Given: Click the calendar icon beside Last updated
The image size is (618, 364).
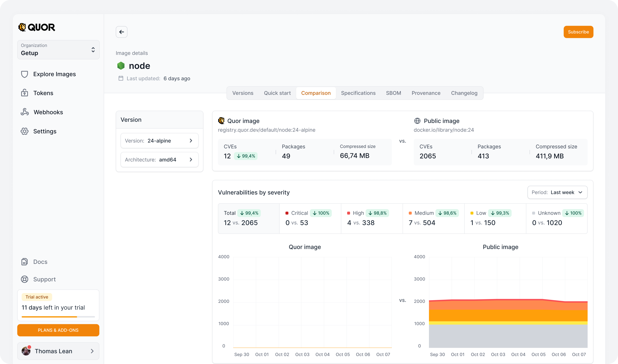Looking at the screenshot, I should tap(121, 78).
